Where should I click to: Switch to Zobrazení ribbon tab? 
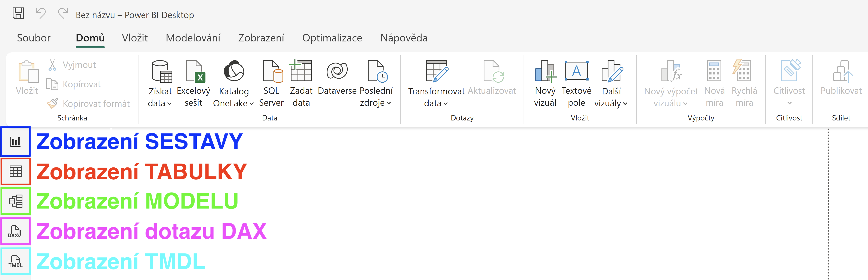coord(261,38)
